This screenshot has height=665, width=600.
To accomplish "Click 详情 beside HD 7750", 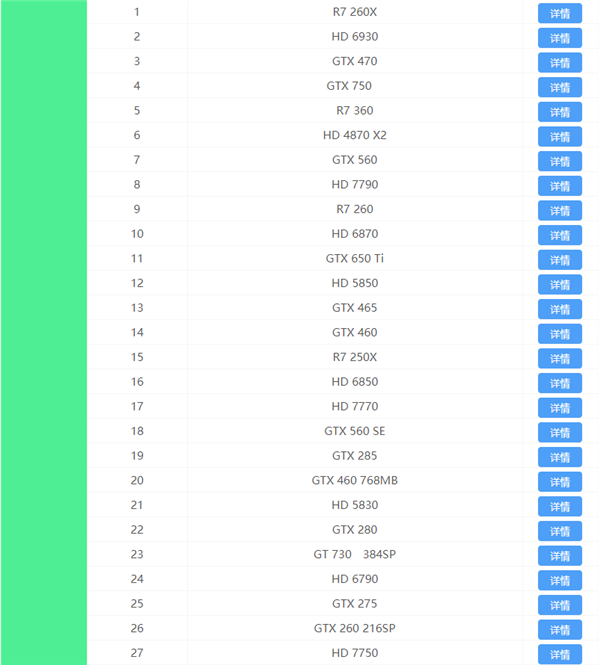I will coord(560,654).
